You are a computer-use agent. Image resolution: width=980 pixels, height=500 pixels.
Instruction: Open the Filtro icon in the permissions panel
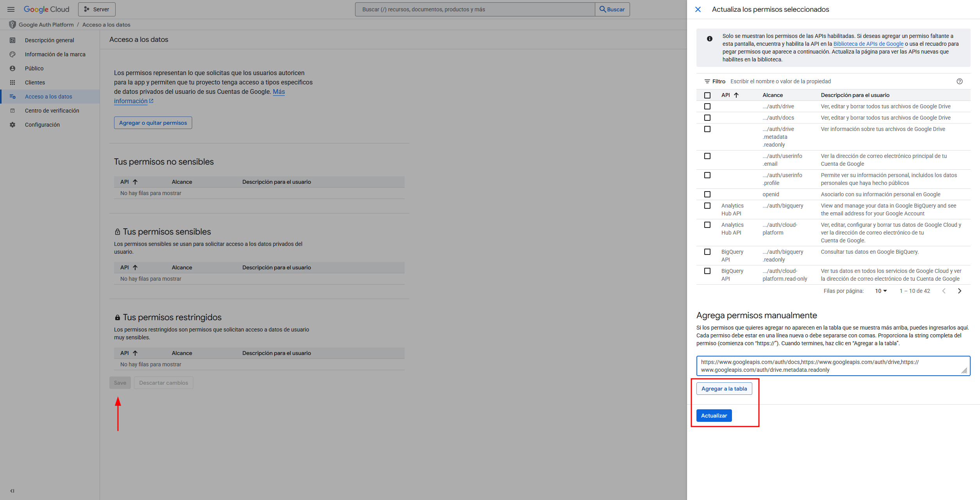point(707,81)
